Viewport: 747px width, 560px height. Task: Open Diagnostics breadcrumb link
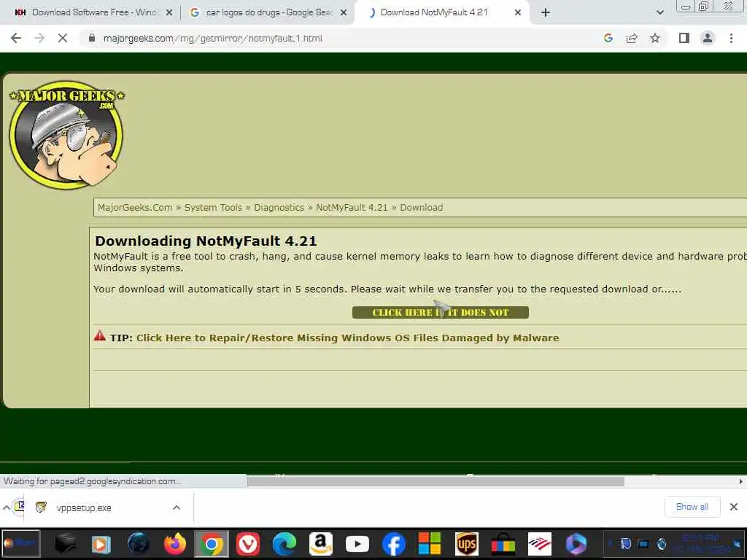click(x=279, y=208)
